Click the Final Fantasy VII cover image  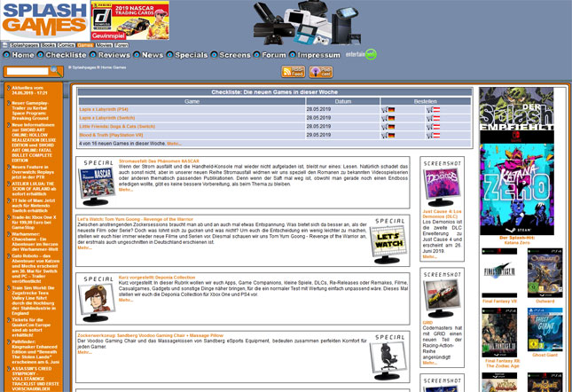point(499,273)
